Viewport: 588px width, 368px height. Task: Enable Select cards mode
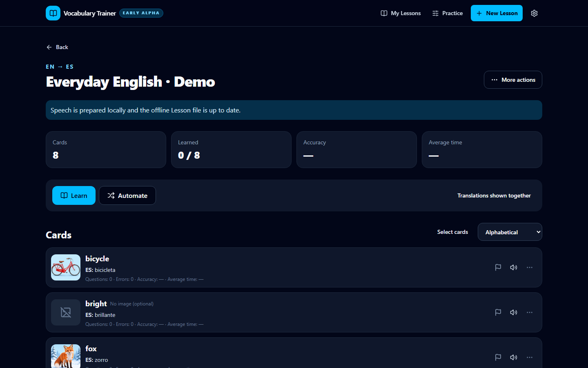pyautogui.click(x=452, y=232)
